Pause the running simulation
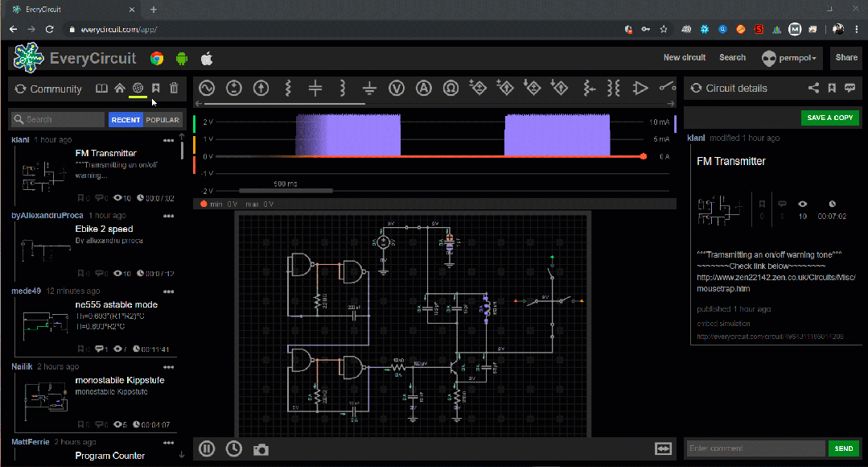868x467 pixels. coord(207,448)
